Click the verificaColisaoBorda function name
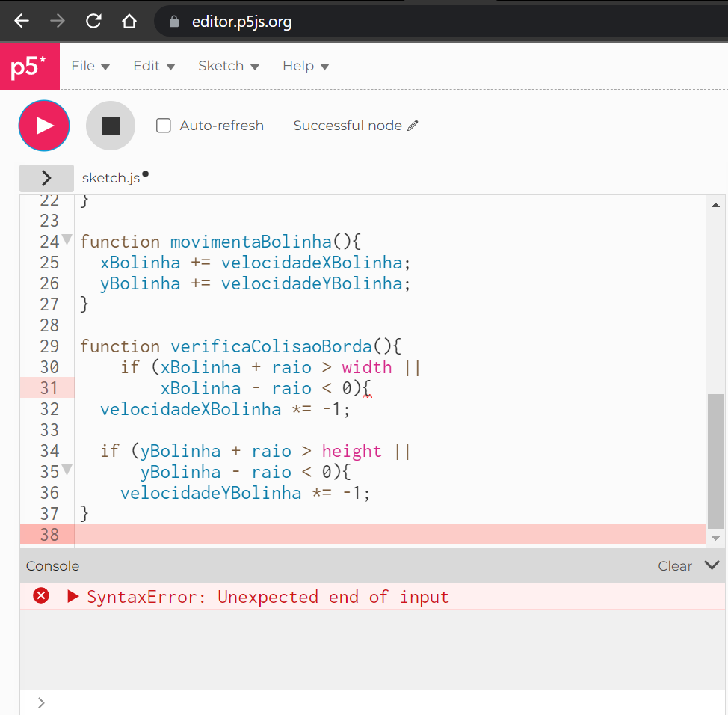 click(x=271, y=346)
